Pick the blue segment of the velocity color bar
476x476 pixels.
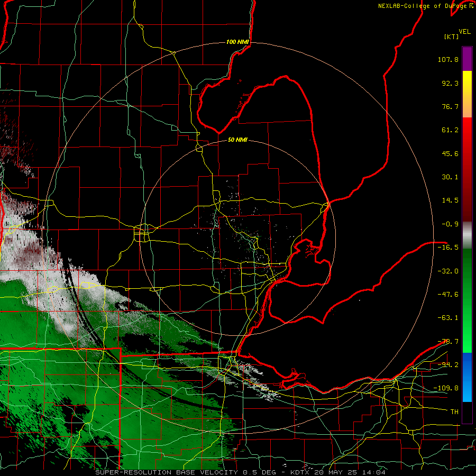[467, 377]
